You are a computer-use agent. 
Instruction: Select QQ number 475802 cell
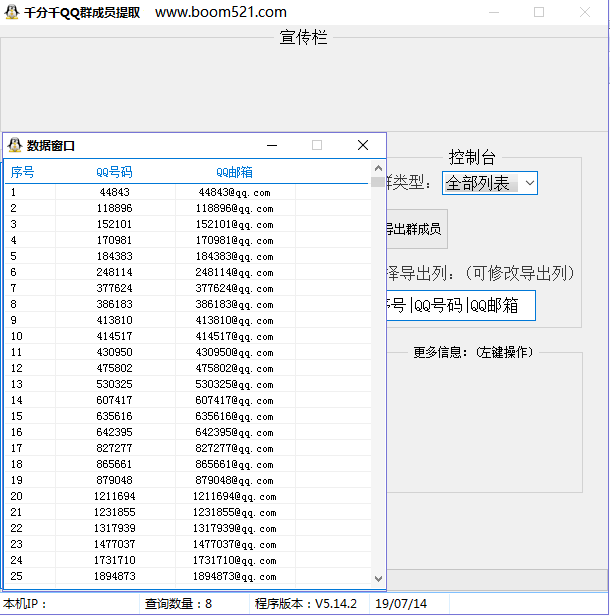tap(114, 368)
